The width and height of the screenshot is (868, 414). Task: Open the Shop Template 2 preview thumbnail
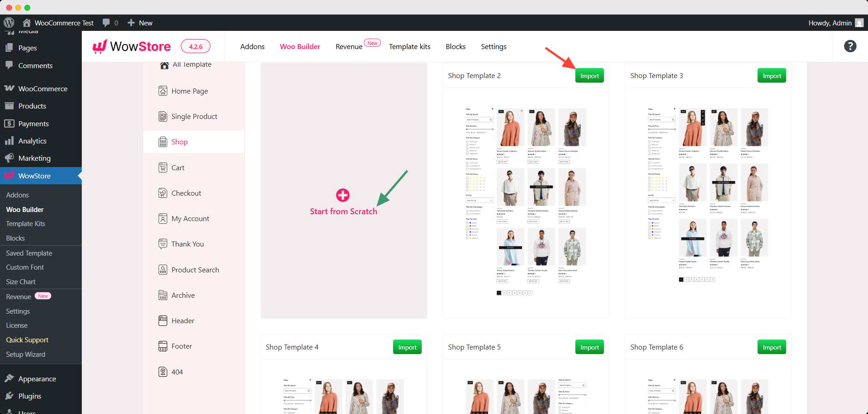(526, 202)
